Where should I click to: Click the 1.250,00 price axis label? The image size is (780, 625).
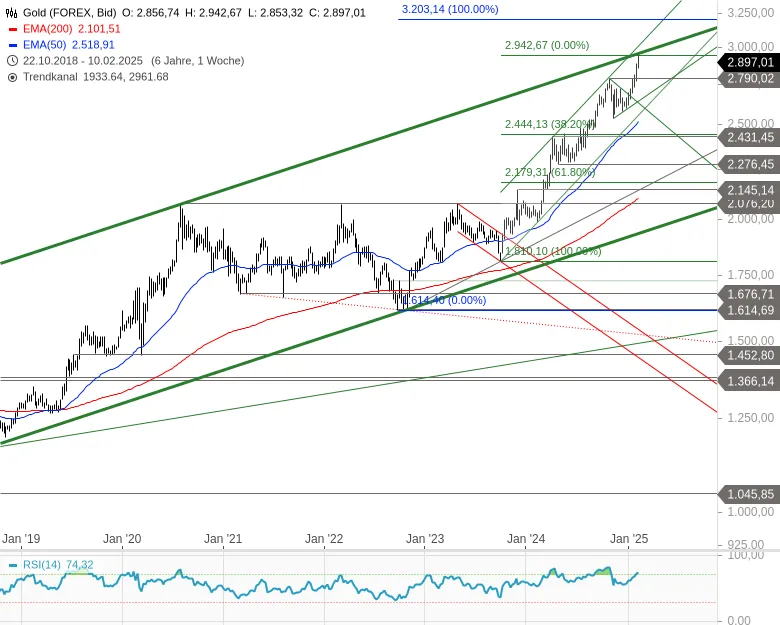751,417
